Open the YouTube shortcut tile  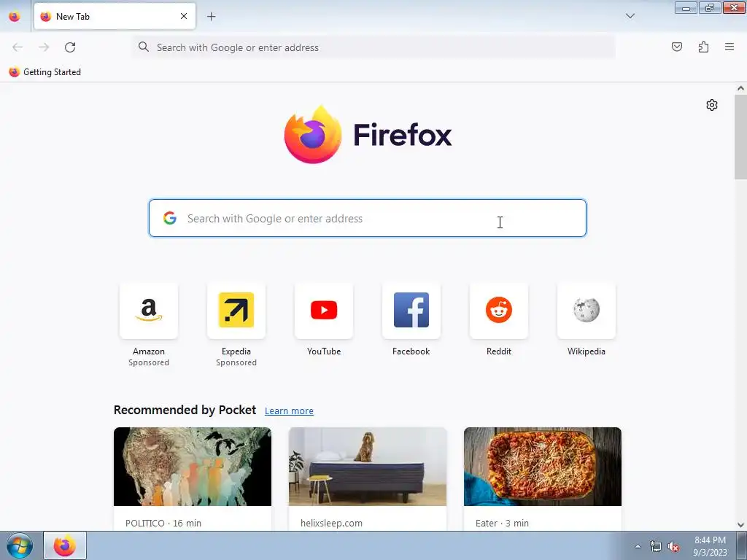click(324, 311)
